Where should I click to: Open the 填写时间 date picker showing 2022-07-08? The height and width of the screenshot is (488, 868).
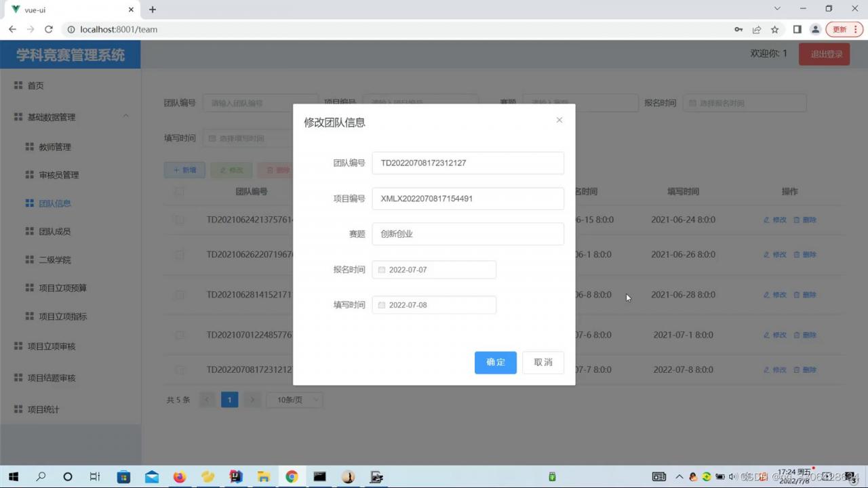point(434,305)
